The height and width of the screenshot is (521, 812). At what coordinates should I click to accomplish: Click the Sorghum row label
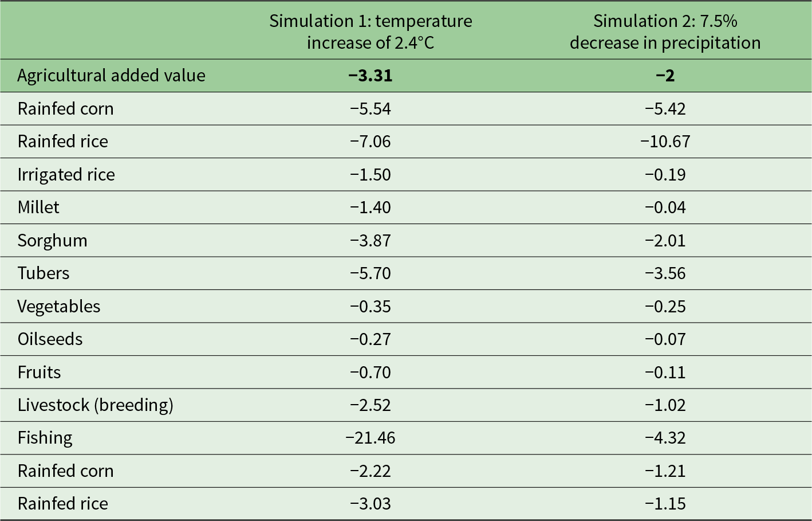pyautogui.click(x=52, y=241)
